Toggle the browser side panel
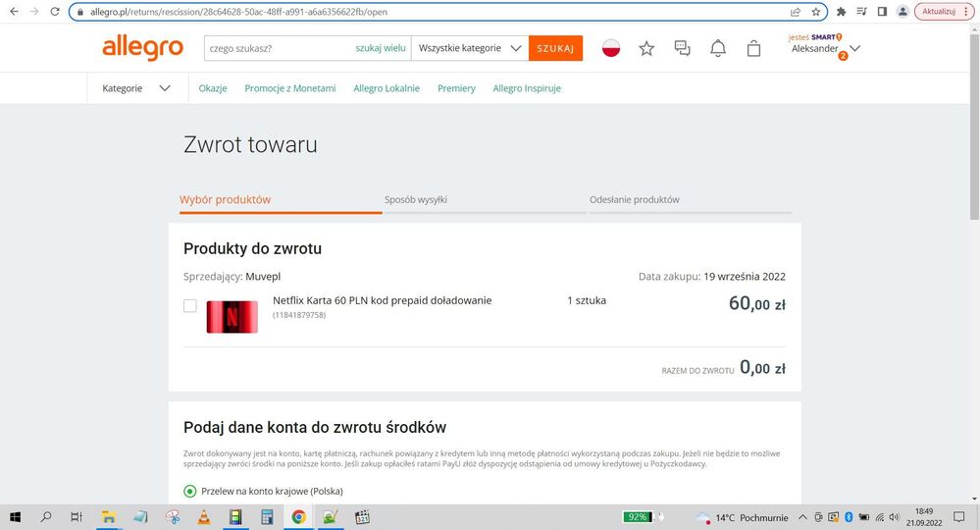This screenshot has width=980, height=530. pyautogui.click(x=882, y=11)
